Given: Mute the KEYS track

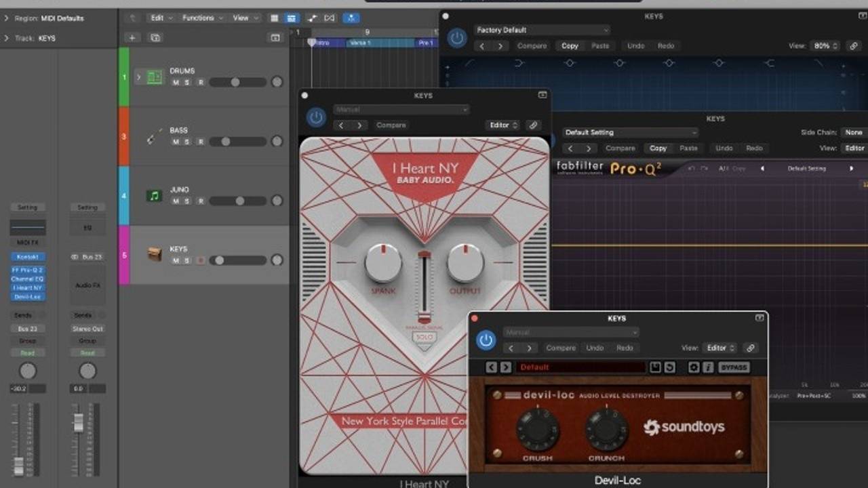Looking at the screenshot, I should click(176, 260).
